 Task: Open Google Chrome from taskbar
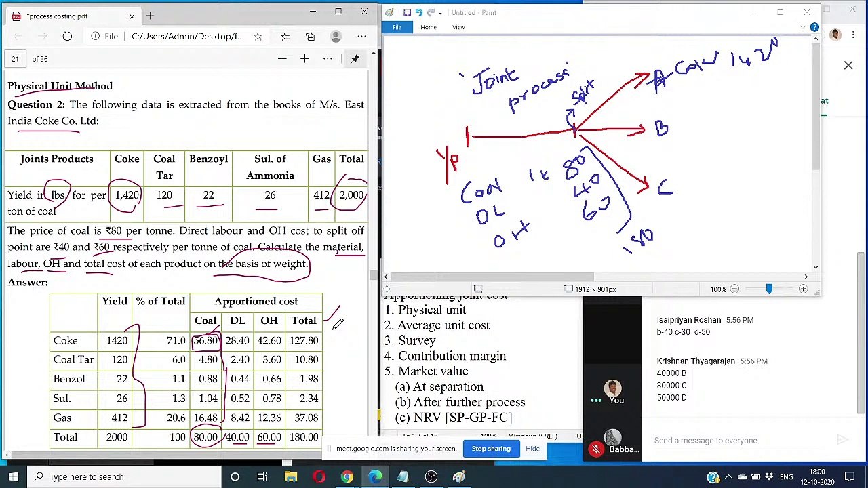(x=347, y=476)
